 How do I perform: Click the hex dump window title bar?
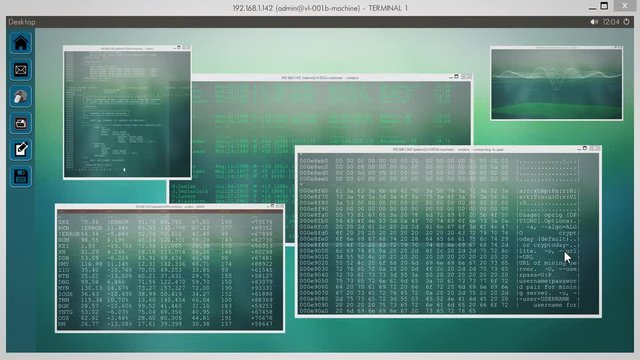point(448,149)
